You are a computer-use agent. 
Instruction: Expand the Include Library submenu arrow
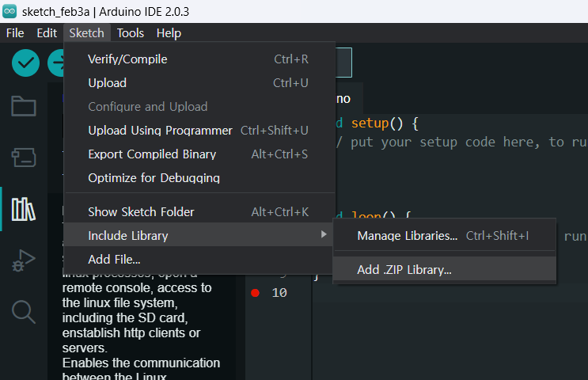(x=323, y=235)
